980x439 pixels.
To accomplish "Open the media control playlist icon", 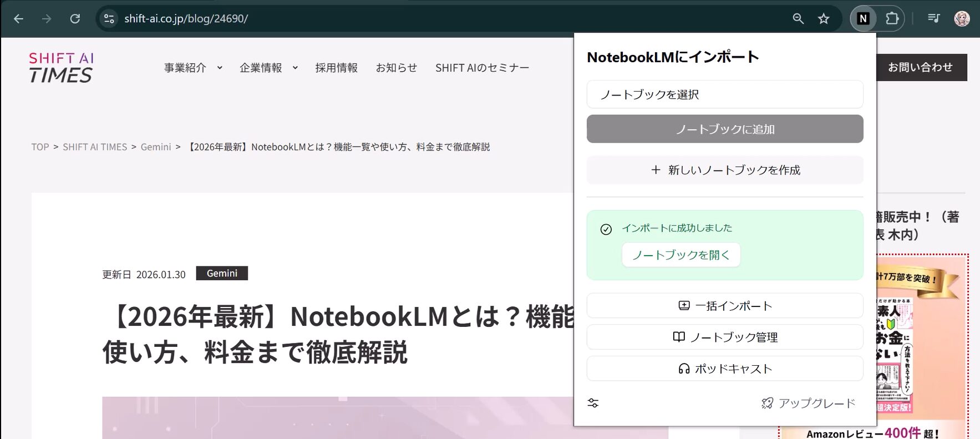I will [934, 19].
